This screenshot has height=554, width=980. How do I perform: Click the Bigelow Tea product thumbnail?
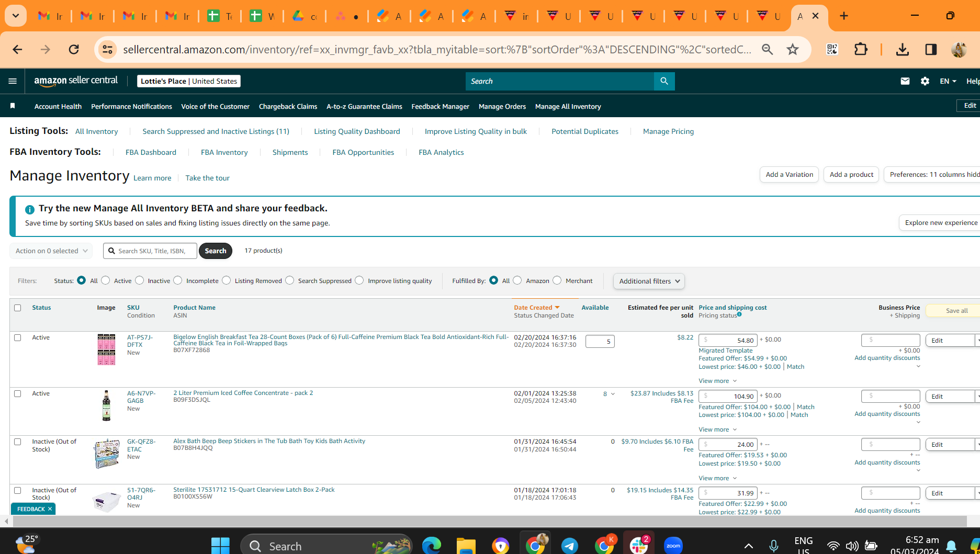pyautogui.click(x=106, y=349)
